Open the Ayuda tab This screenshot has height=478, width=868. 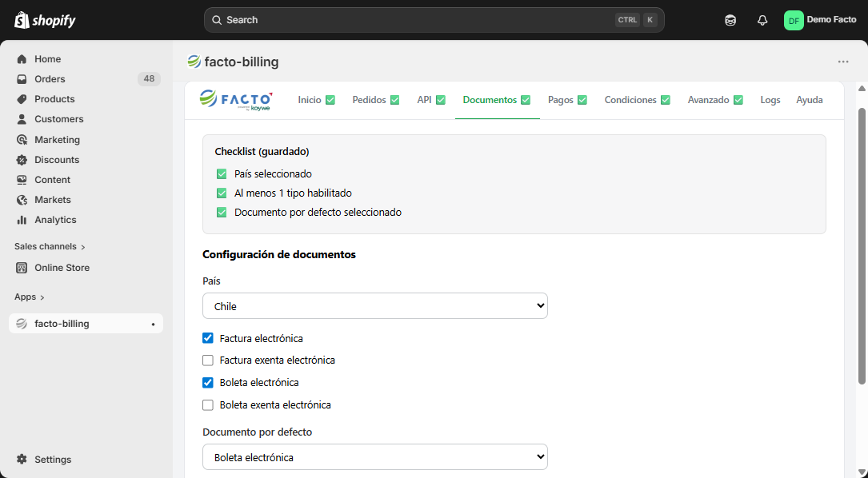click(810, 100)
